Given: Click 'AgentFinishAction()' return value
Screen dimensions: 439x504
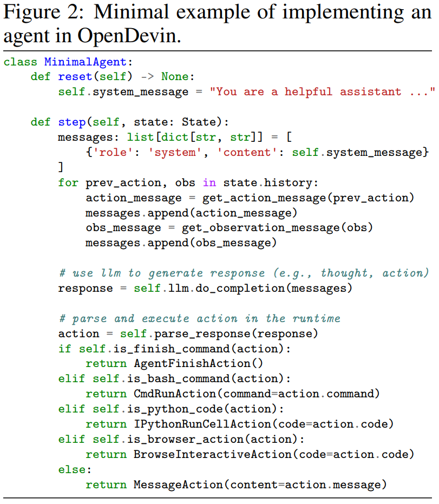Looking at the screenshot, I should click(x=199, y=364).
